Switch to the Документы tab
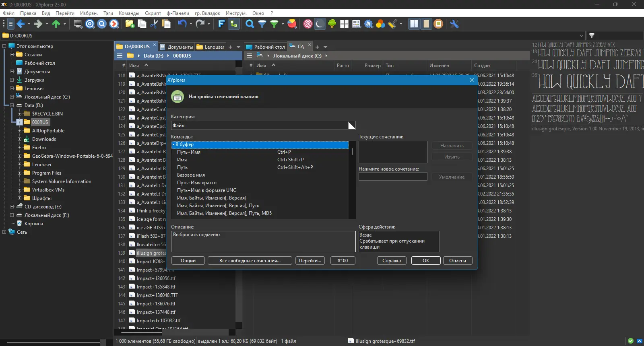This screenshot has width=644, height=346. [177, 47]
